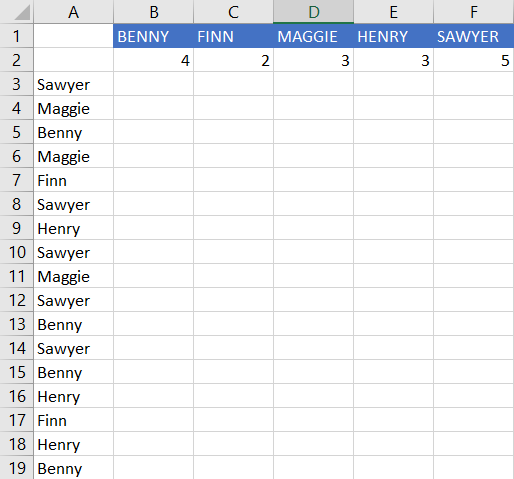Select row 2 header
This screenshot has width=514, height=479.
tap(17, 60)
